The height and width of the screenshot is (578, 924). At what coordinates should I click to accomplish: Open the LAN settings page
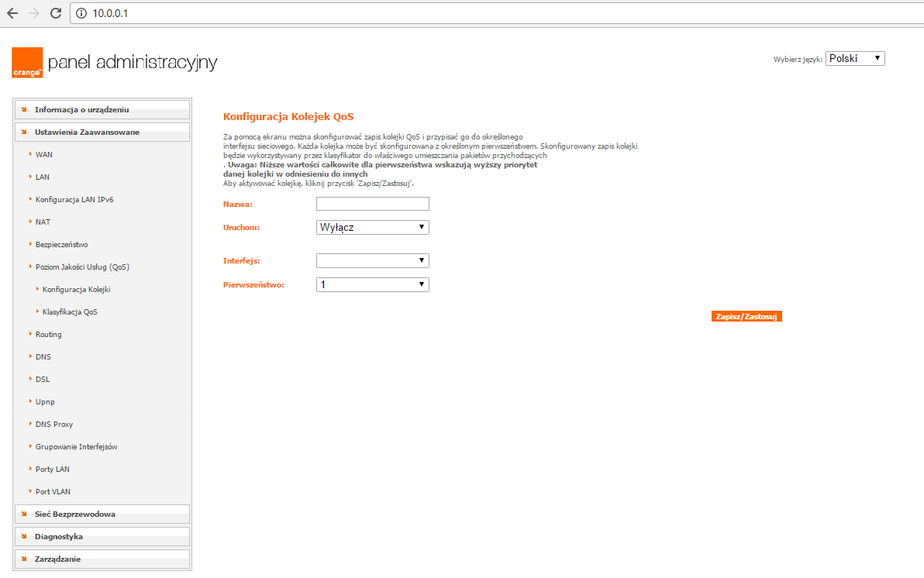click(43, 177)
